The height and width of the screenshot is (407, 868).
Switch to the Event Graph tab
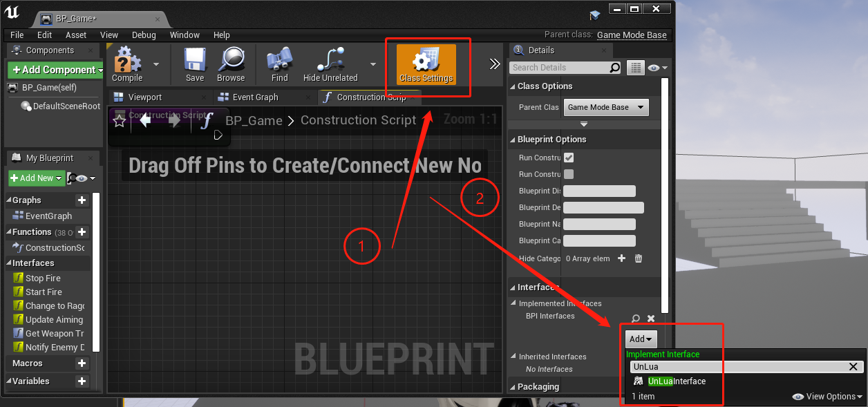click(x=255, y=97)
